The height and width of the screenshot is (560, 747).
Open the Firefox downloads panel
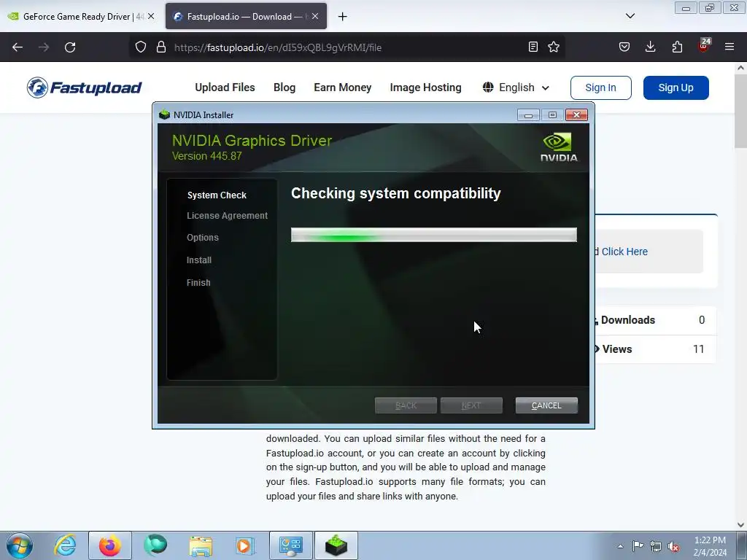tap(650, 47)
